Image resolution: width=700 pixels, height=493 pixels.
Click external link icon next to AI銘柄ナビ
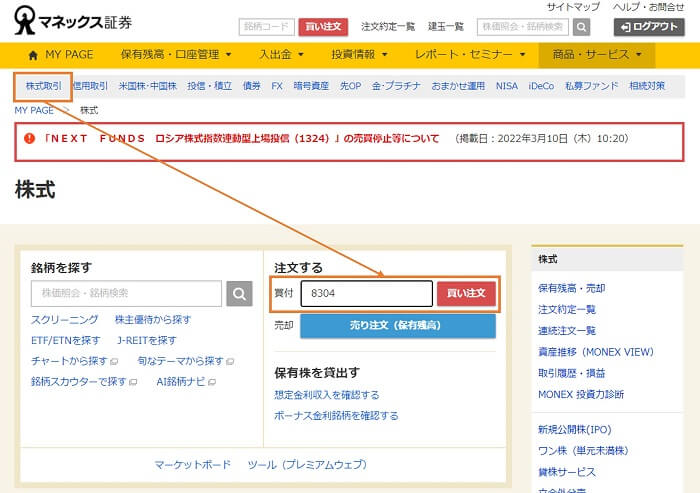212,382
